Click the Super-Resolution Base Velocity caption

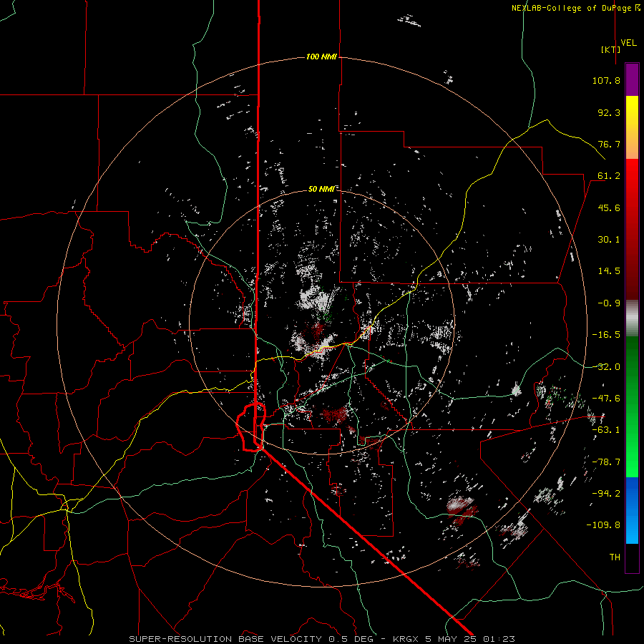[321, 639]
